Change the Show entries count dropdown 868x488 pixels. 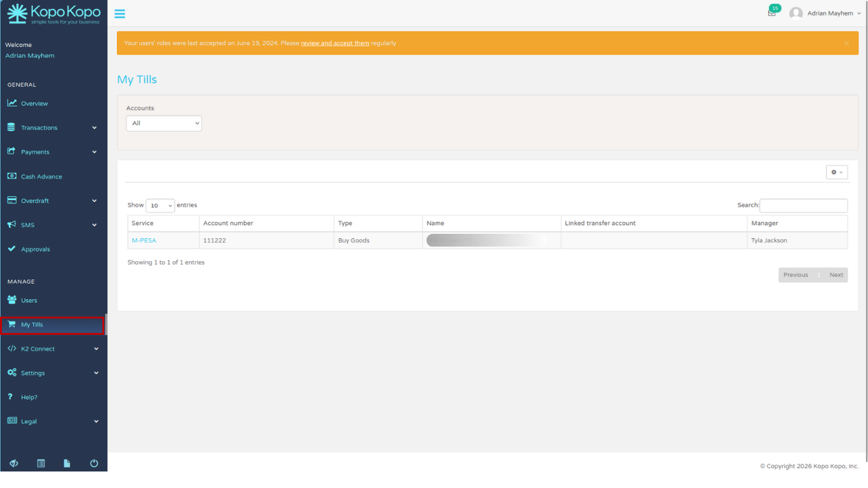pyautogui.click(x=160, y=206)
